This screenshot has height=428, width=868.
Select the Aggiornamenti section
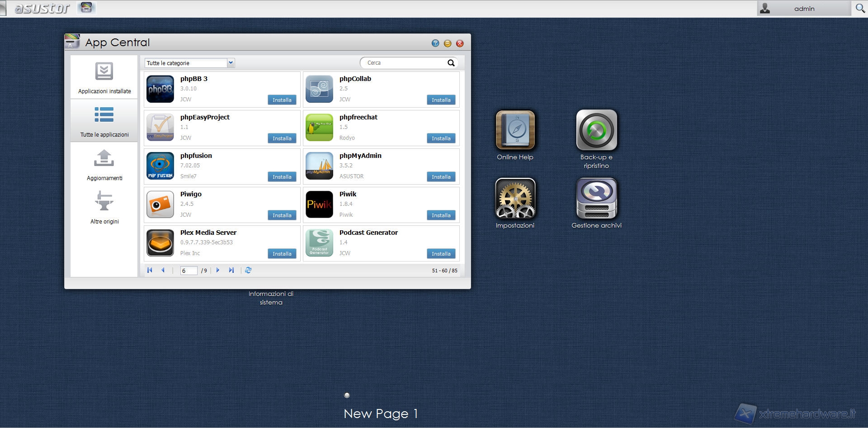104,165
